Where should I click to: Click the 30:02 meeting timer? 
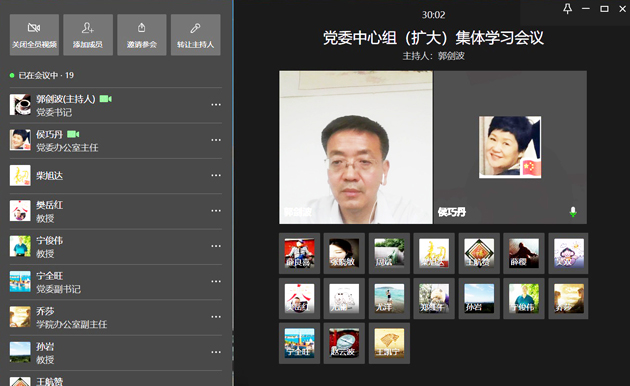tap(434, 15)
